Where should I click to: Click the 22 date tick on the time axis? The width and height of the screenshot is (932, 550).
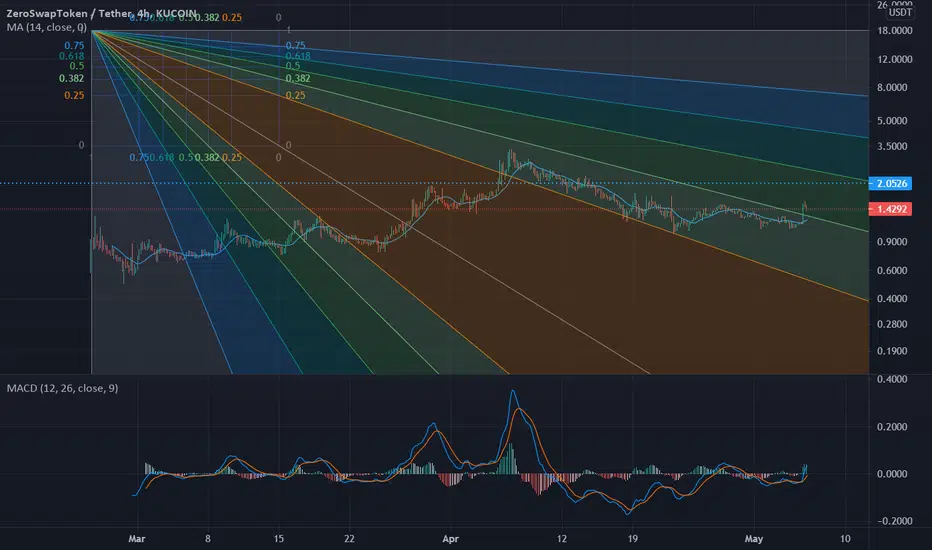349,539
